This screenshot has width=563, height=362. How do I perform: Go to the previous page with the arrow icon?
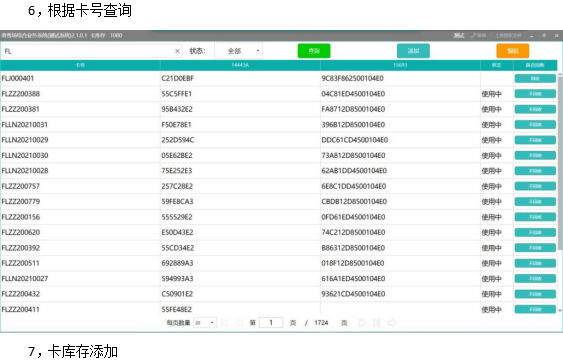239,322
